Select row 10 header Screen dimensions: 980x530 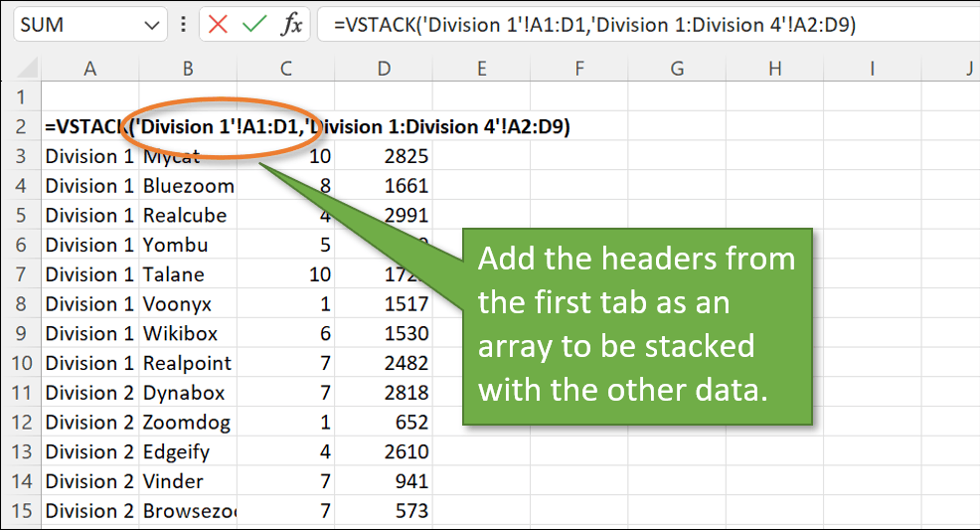pyautogui.click(x=20, y=363)
